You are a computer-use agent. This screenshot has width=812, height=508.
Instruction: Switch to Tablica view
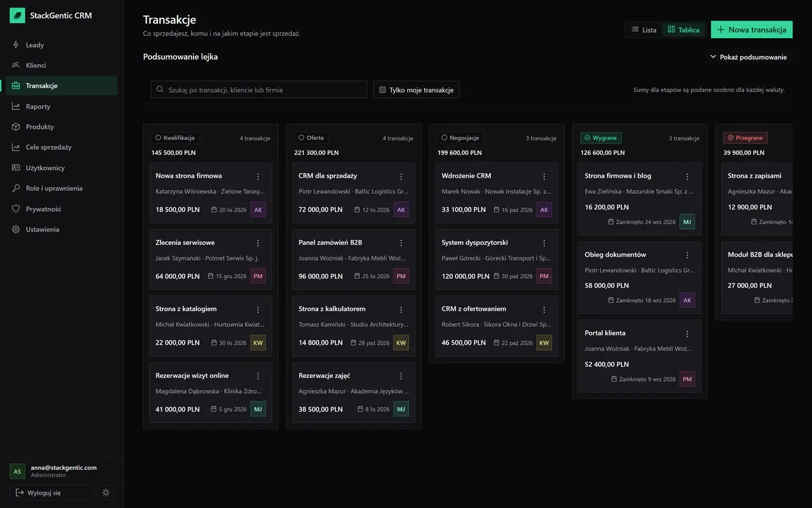point(684,30)
